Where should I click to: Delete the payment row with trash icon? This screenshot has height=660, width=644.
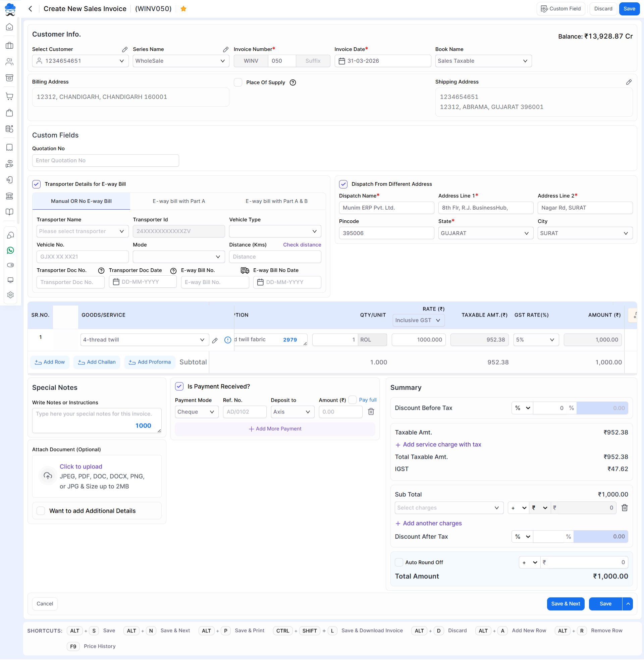pyautogui.click(x=371, y=411)
